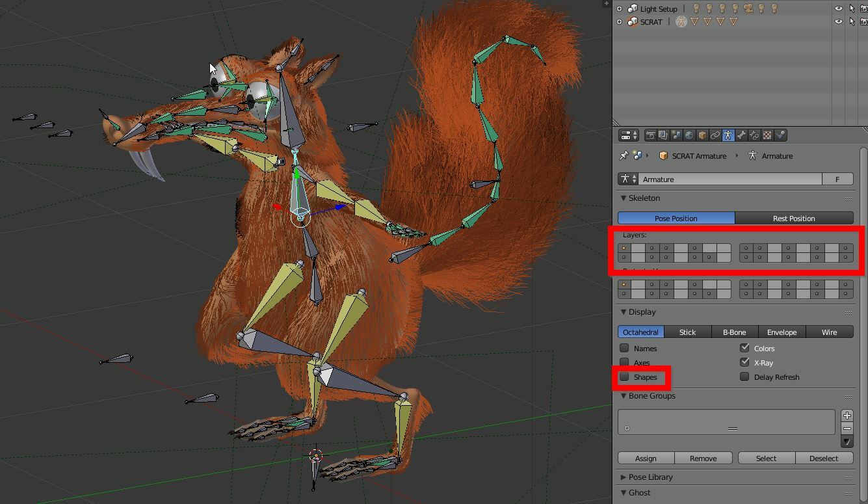Click the Armature breadcrumb label
This screenshot has width=868, height=504.
click(778, 156)
